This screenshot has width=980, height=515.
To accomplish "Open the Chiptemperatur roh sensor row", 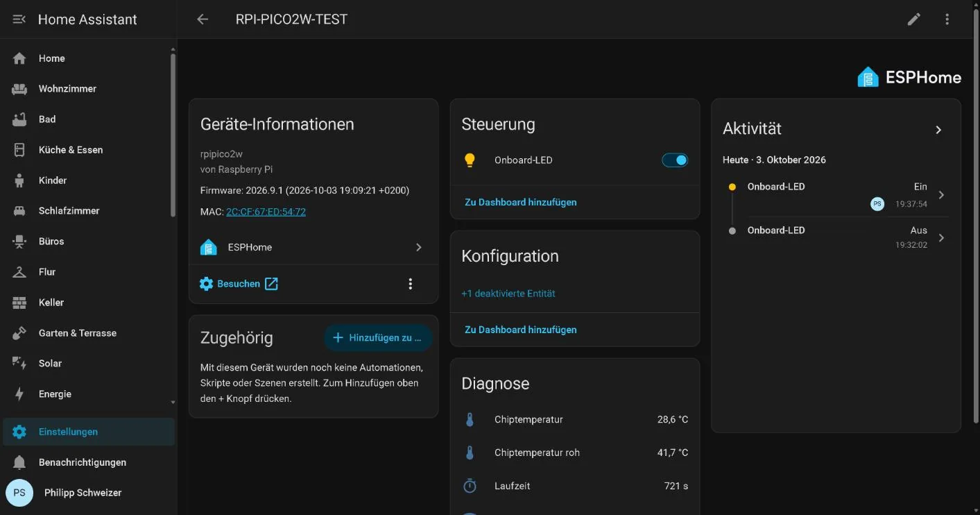I will pyautogui.click(x=575, y=453).
